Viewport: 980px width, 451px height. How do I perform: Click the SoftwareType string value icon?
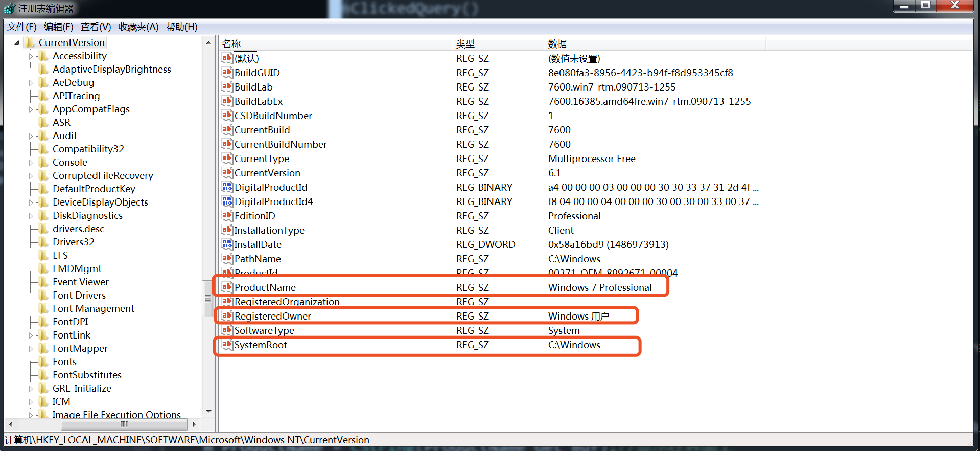(x=227, y=330)
